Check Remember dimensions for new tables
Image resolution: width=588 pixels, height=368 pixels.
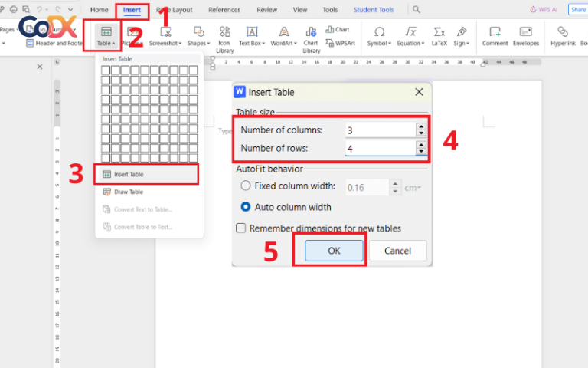[x=241, y=228]
